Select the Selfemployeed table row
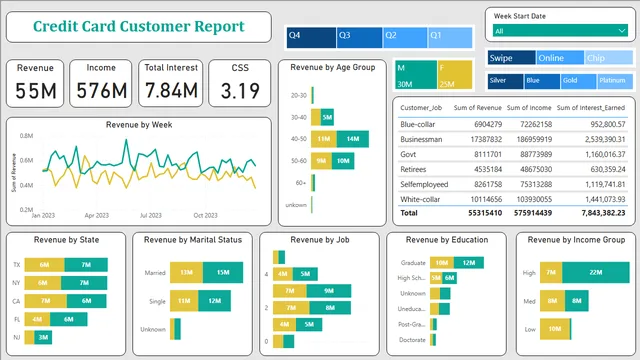The height and width of the screenshot is (360, 640). (x=513, y=184)
